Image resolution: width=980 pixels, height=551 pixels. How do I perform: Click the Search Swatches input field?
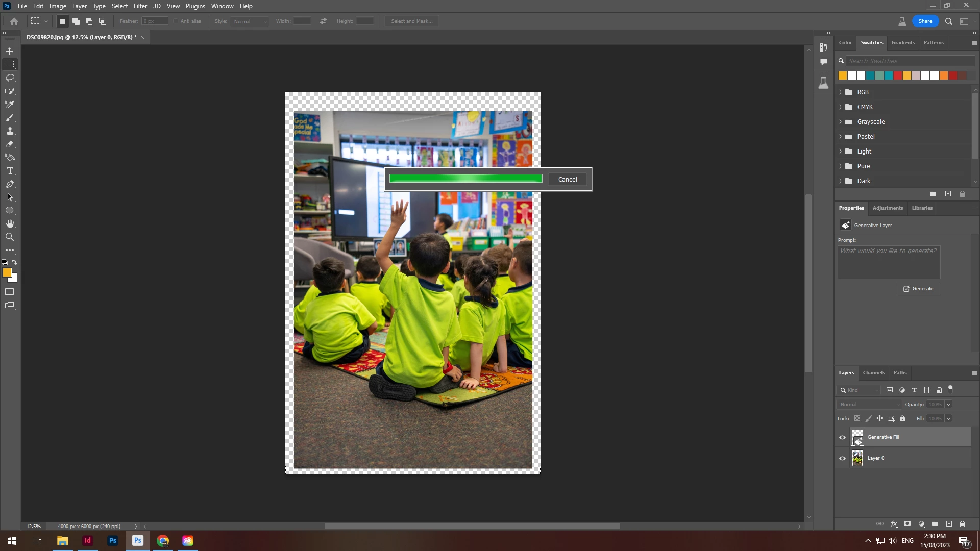(x=910, y=61)
